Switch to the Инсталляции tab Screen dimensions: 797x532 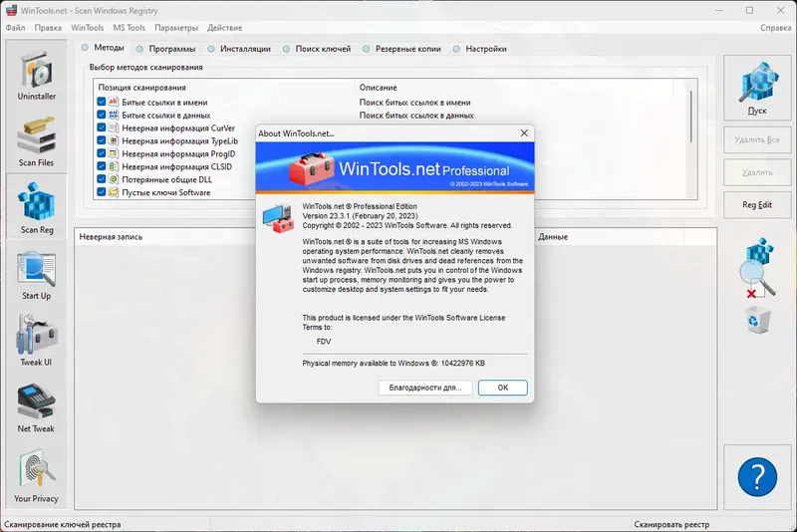click(239, 49)
